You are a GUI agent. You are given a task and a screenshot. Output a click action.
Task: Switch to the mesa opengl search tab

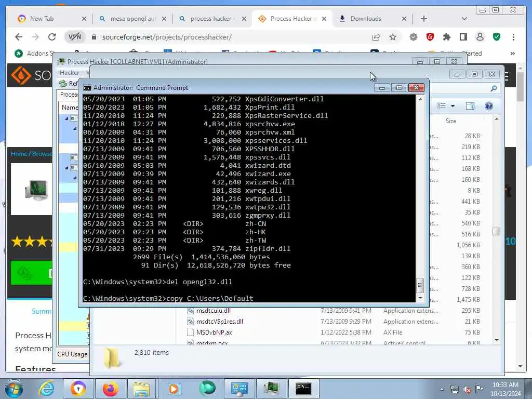click(132, 19)
